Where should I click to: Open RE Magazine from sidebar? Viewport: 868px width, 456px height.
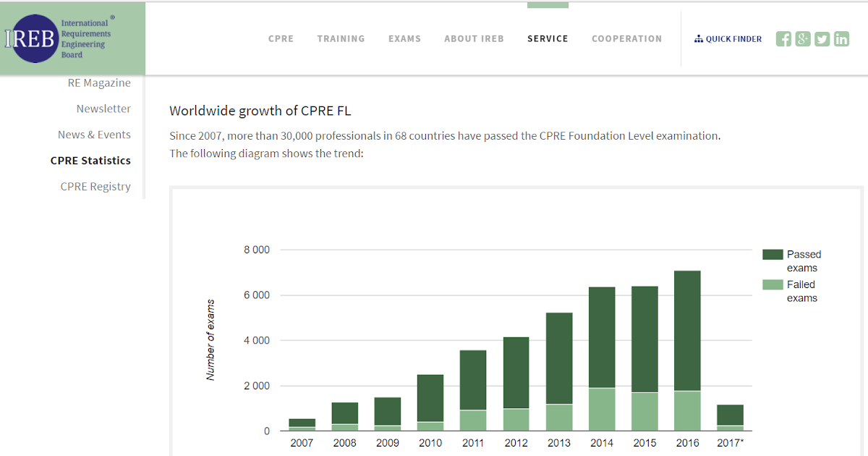[99, 83]
